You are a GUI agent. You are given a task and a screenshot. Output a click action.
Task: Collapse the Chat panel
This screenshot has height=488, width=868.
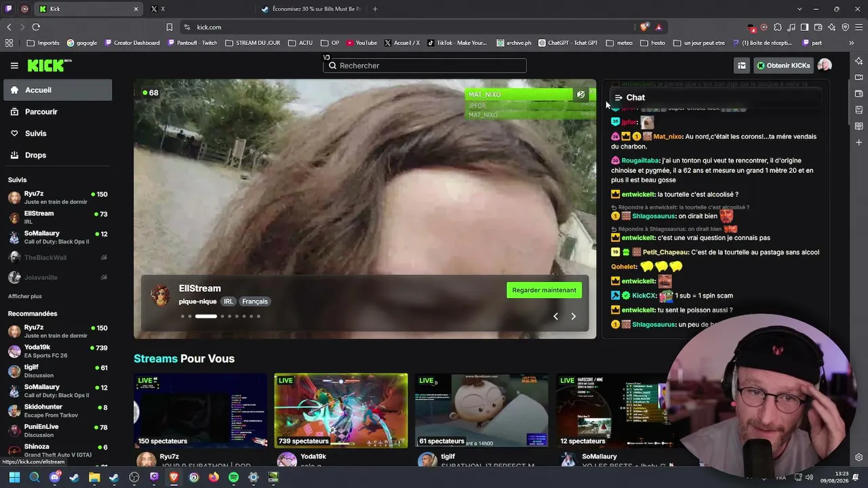click(618, 98)
